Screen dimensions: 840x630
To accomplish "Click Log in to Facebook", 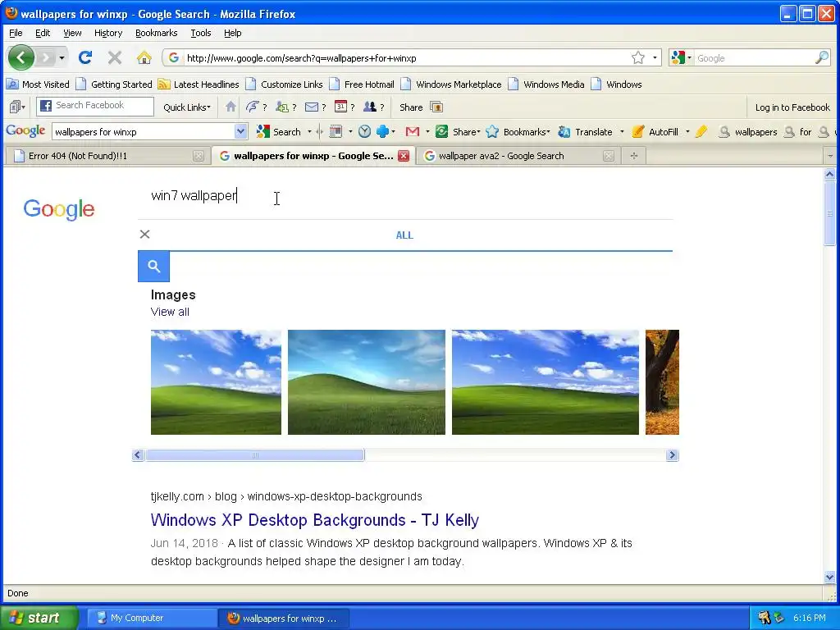I will click(x=792, y=107).
